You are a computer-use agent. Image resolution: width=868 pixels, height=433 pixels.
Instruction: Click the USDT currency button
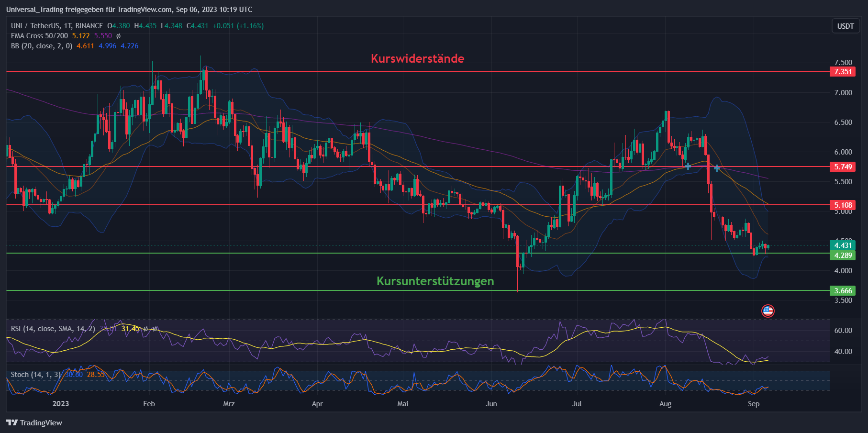pos(846,26)
